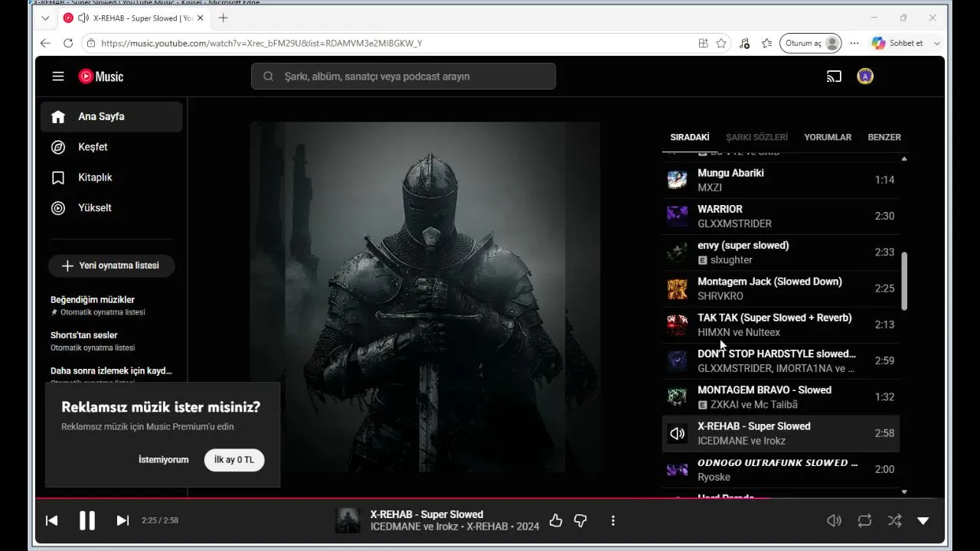Viewport: 980px width, 551px height.
Task: Seek using the red song progress bar
Action: pyautogui.click(x=490, y=498)
